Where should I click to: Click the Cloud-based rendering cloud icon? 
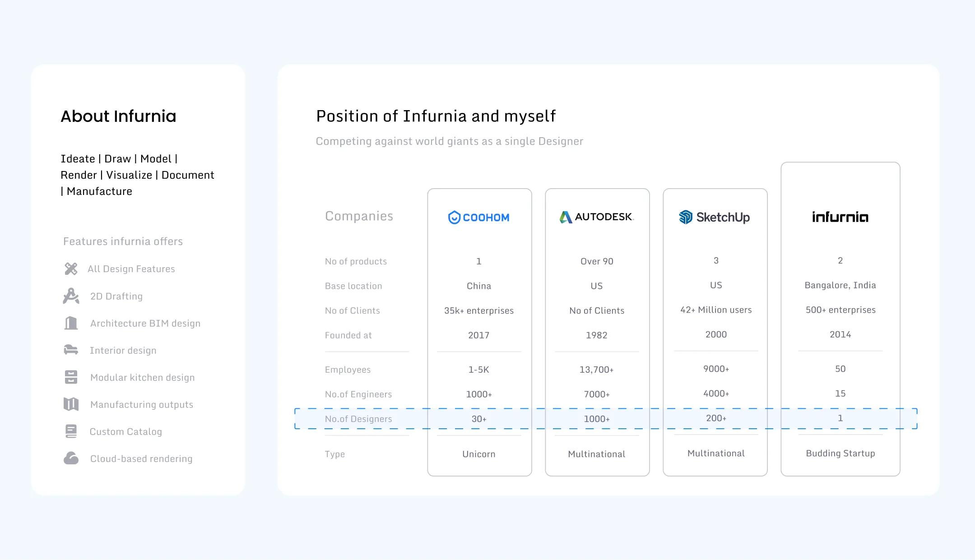(x=71, y=458)
